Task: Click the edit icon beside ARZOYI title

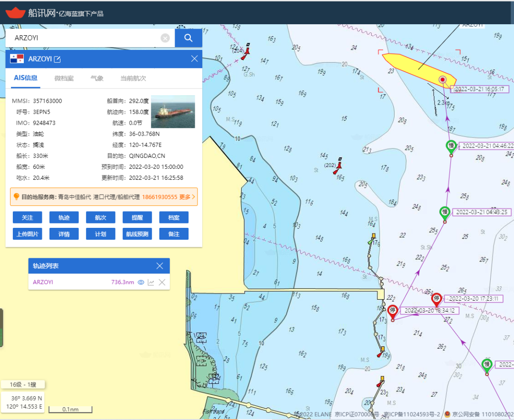Action: [x=57, y=59]
